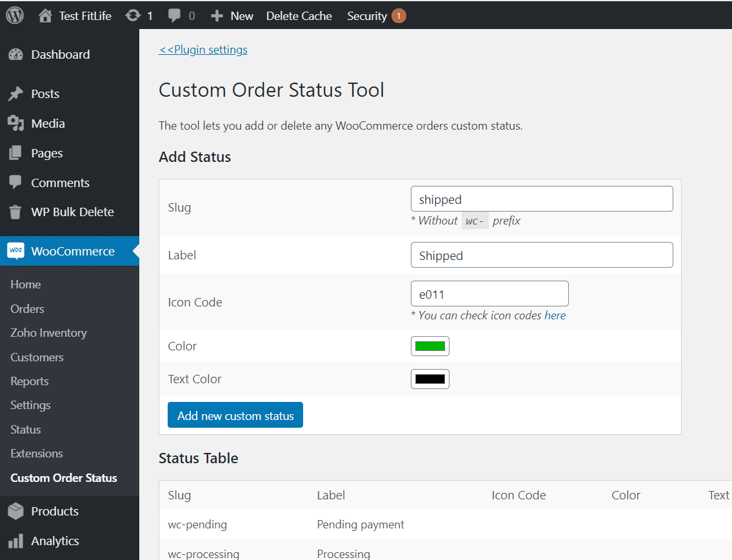Open WP Bulk Delete menu
The image size is (732, 560).
[72, 212]
